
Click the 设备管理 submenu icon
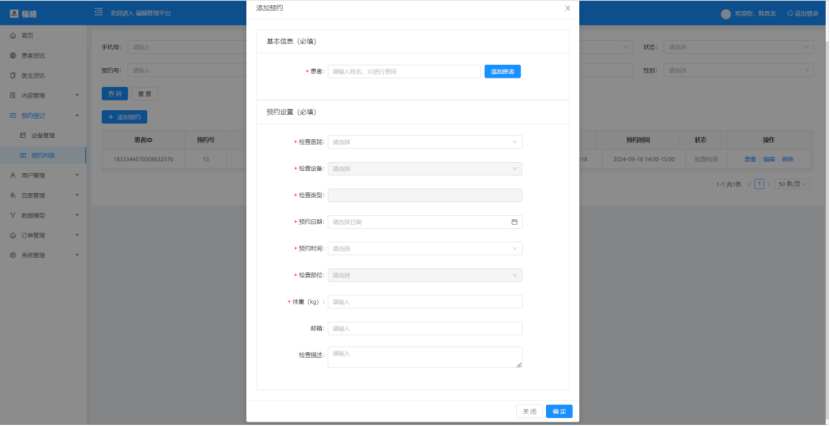(23, 135)
